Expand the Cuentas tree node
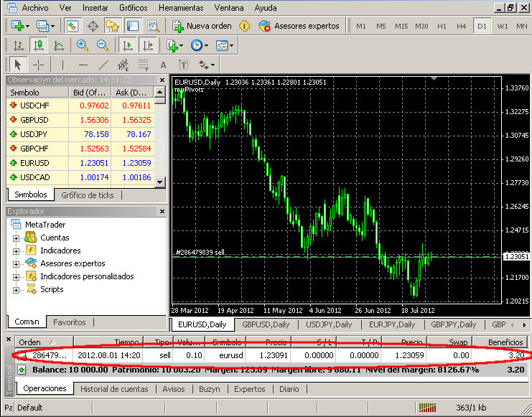This screenshot has width=532, height=417. (16, 238)
